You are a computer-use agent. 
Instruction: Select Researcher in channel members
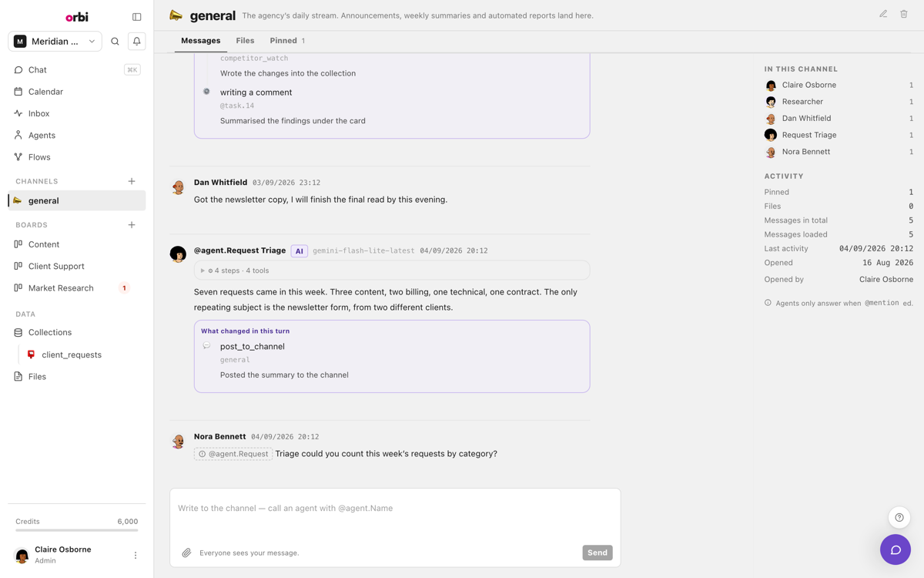click(x=839, y=102)
